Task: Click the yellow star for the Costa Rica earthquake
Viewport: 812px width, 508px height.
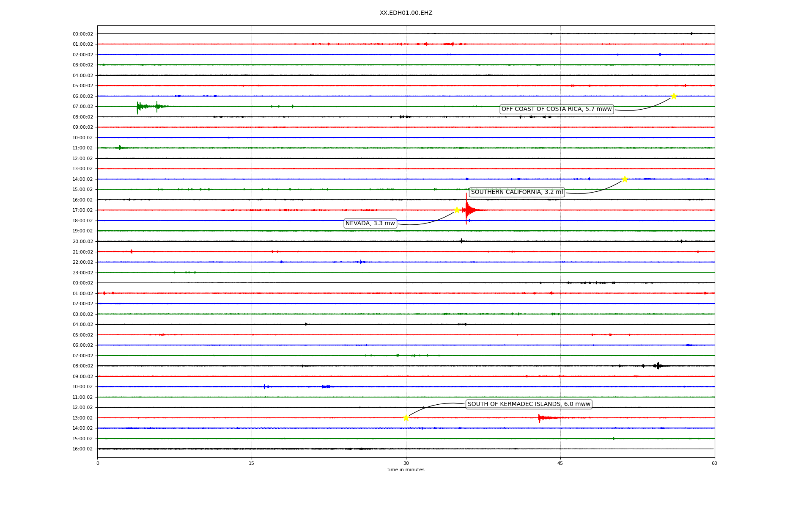Action: point(673,96)
